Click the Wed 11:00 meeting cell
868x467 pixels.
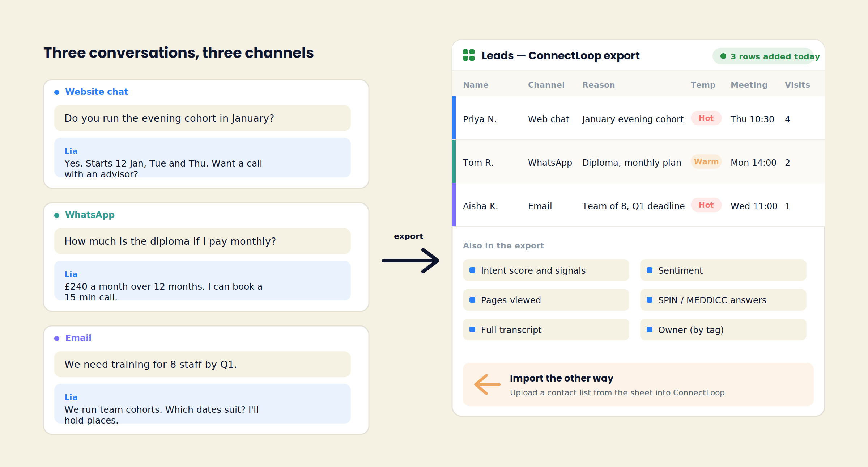[754, 206]
